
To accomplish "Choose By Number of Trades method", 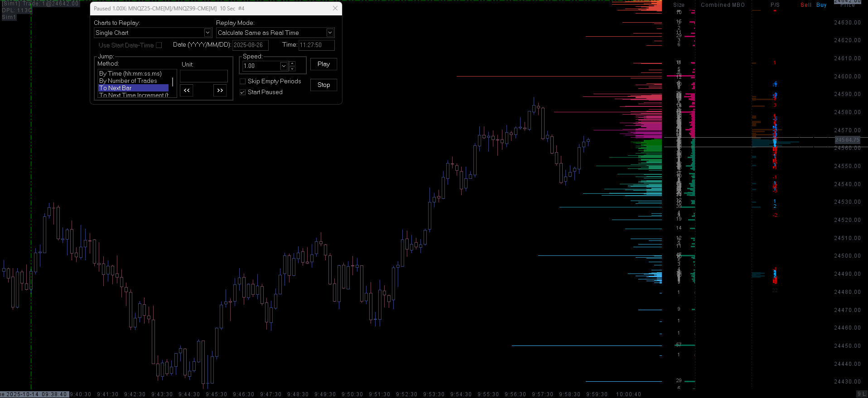I will (128, 81).
